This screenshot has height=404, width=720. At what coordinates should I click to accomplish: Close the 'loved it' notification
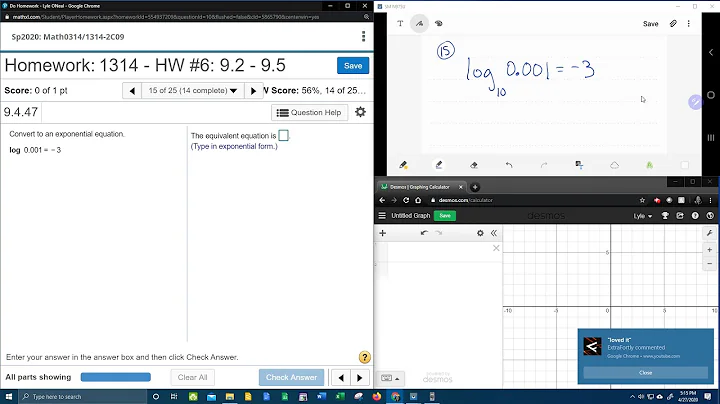(645, 372)
